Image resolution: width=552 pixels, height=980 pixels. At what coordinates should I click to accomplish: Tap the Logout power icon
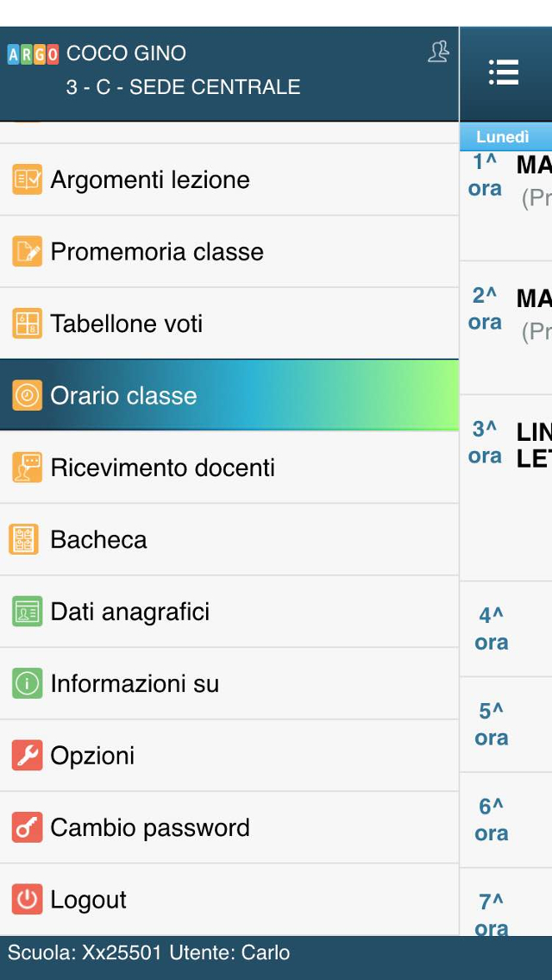(x=27, y=900)
